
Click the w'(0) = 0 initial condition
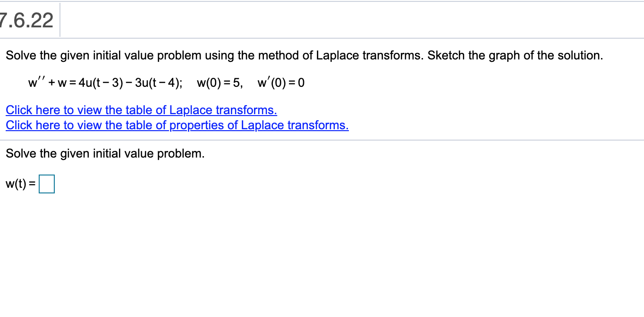pos(281,83)
